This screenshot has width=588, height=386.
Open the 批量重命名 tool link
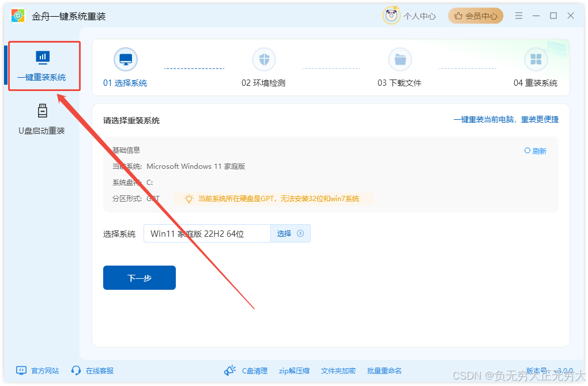(x=385, y=370)
